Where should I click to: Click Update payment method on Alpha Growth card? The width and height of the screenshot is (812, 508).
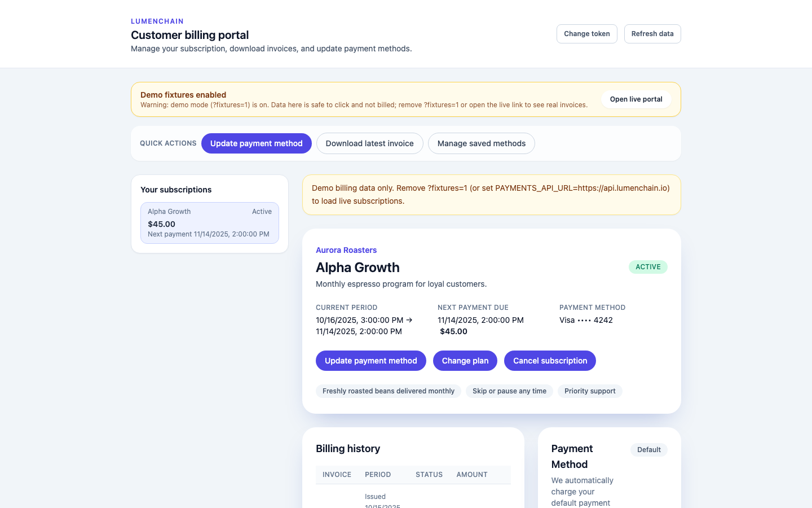370,361
